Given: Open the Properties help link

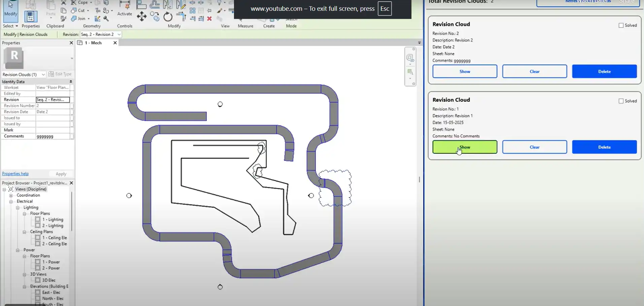Looking at the screenshot, I should (x=15, y=174).
